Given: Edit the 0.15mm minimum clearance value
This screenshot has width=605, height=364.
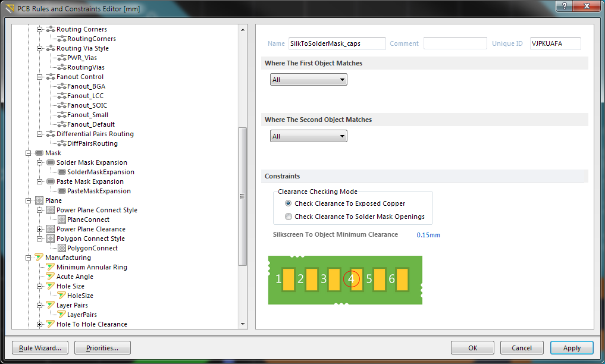Looking at the screenshot, I should click(428, 235).
